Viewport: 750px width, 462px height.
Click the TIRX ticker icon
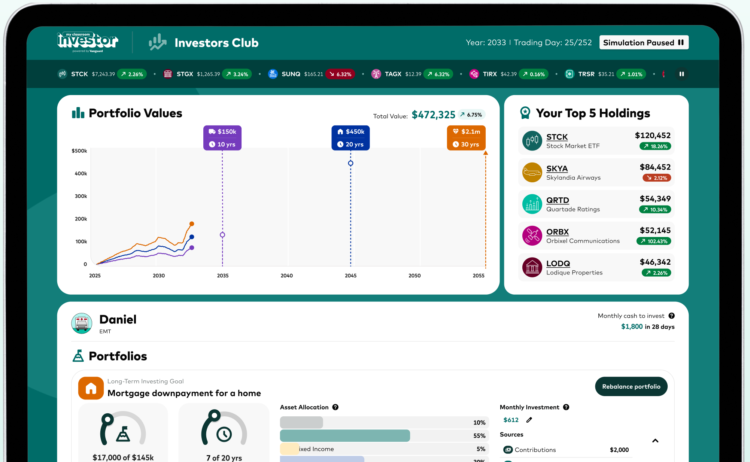click(x=474, y=74)
